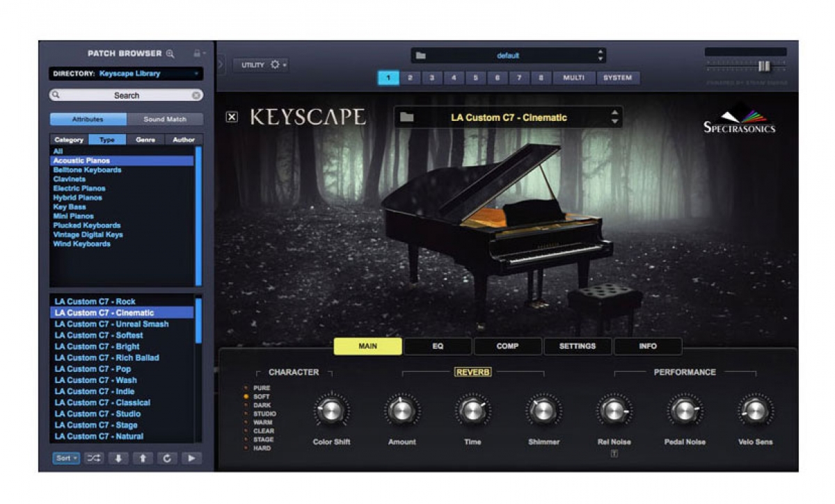Click the Color Shift knob
The width and height of the screenshot is (835, 504).
point(331,411)
